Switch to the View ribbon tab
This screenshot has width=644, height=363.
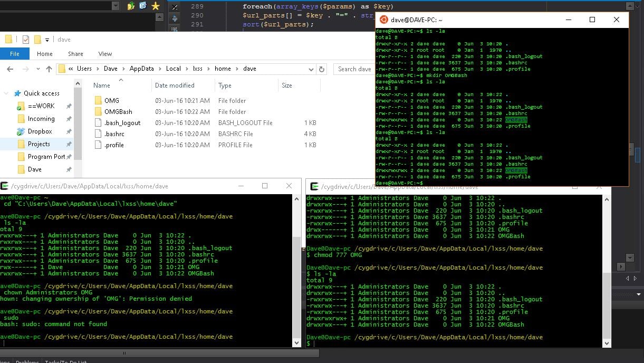[104, 54]
